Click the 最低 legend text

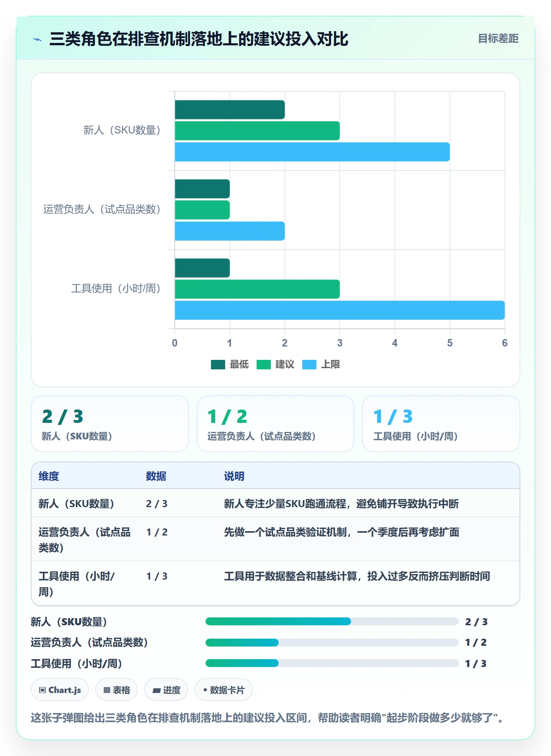[x=239, y=365]
